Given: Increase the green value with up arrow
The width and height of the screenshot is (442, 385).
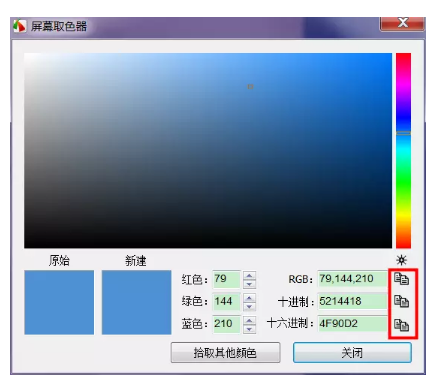Looking at the screenshot, I should (249, 298).
